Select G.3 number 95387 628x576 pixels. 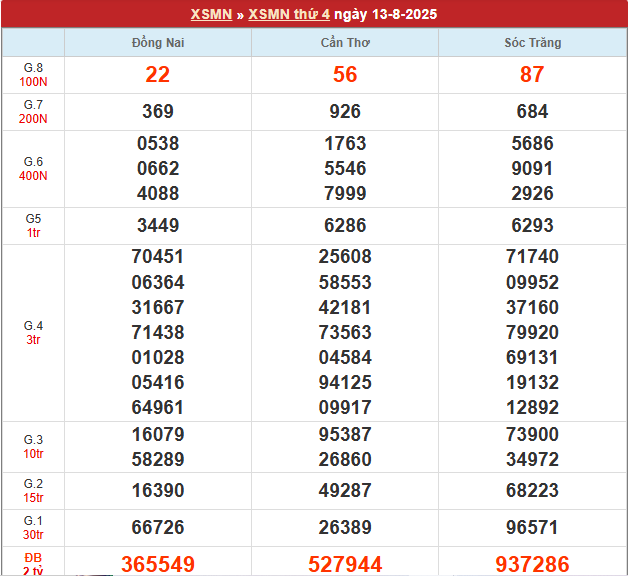pos(345,435)
